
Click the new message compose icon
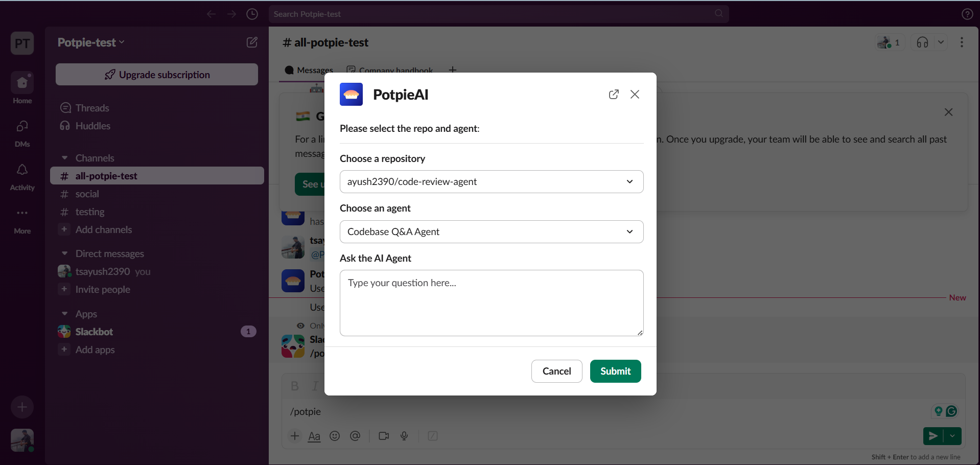pos(252,42)
